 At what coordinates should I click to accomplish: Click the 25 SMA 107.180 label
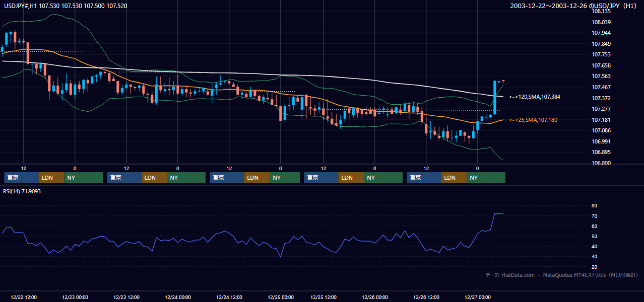click(533, 120)
